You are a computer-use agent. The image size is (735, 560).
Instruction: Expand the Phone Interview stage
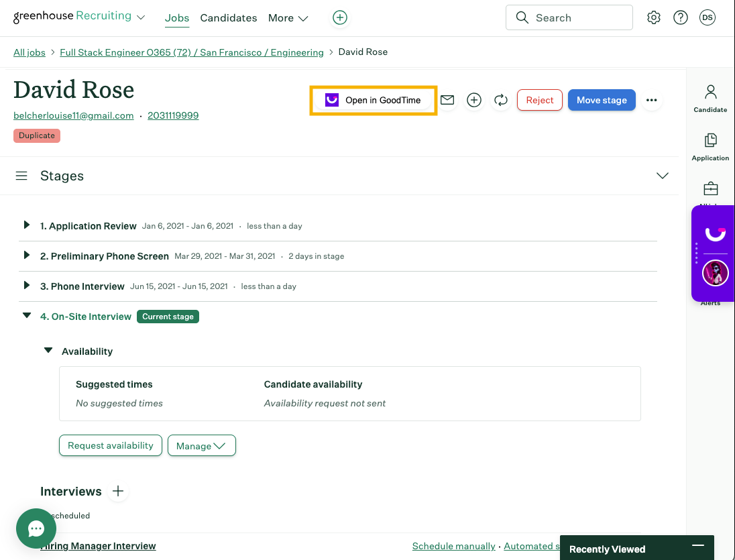(x=27, y=286)
